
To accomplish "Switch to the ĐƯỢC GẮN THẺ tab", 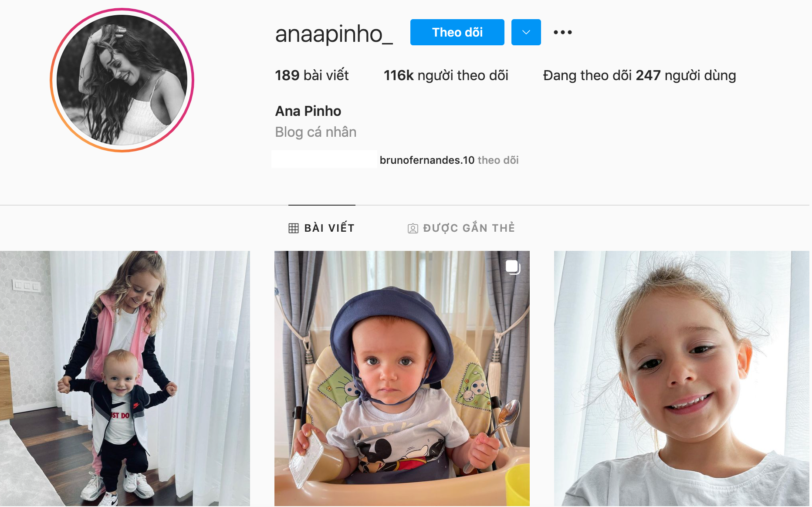I will click(x=461, y=228).
